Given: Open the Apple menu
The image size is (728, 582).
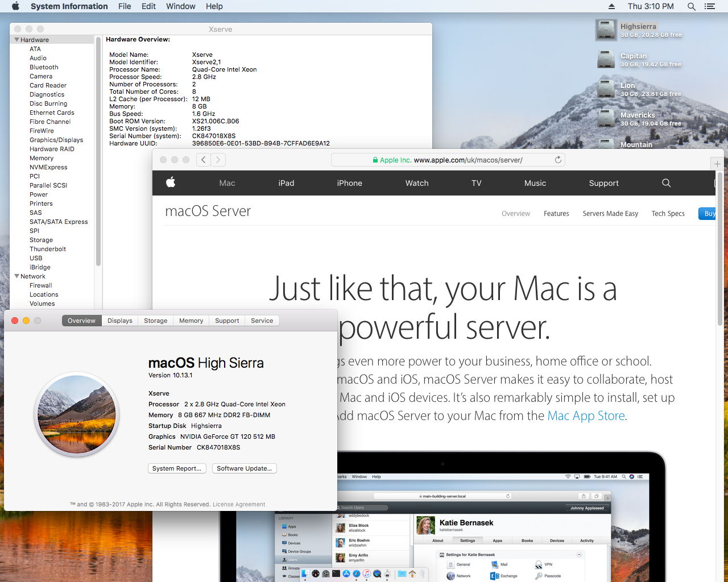Looking at the screenshot, I should pyautogui.click(x=15, y=6).
